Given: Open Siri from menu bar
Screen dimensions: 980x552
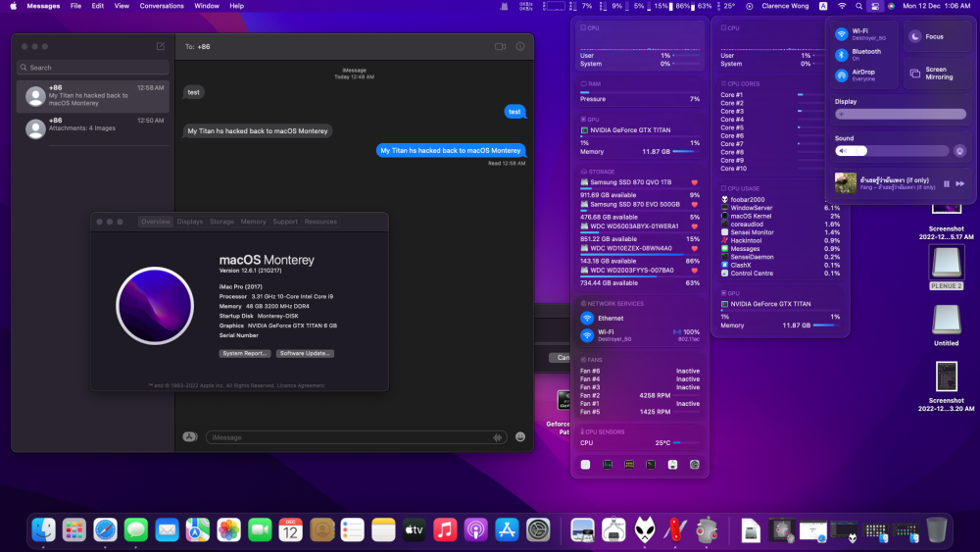Looking at the screenshot, I should click(x=891, y=6).
